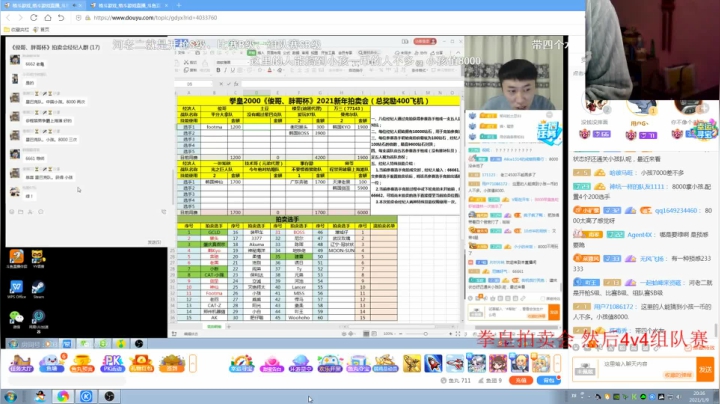
Task: Open the Windows Start menu
Action: point(11,396)
